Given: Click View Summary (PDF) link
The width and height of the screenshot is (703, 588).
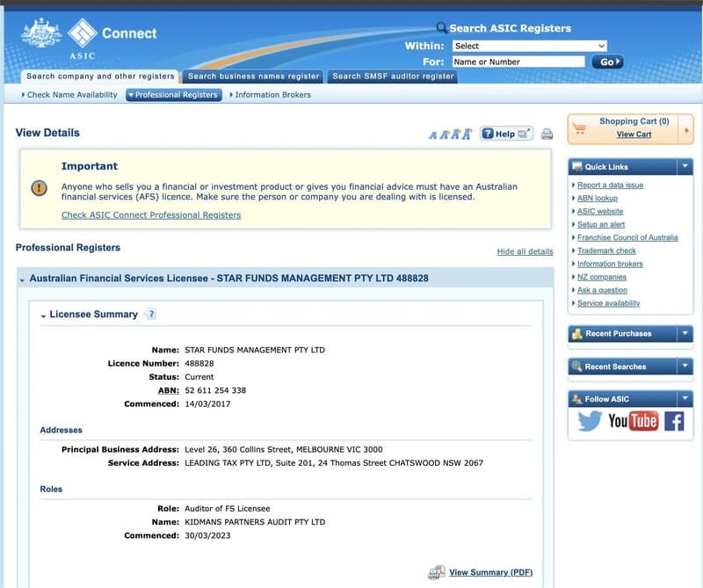Looking at the screenshot, I should click(x=491, y=572).
